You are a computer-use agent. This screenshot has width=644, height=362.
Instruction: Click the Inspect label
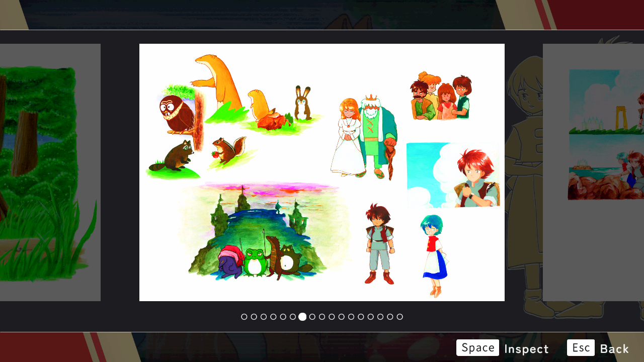526,348
